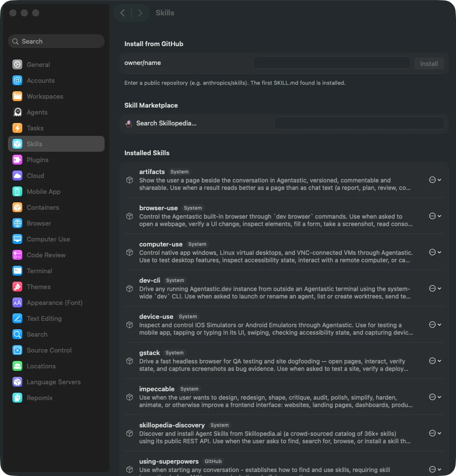Go forward with the right chevron button

140,13
